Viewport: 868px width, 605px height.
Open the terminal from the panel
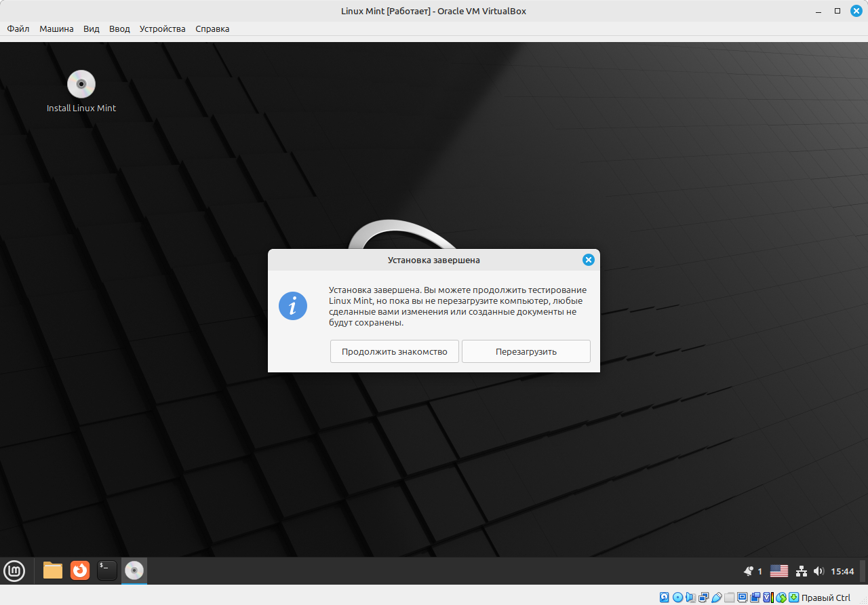(x=107, y=570)
